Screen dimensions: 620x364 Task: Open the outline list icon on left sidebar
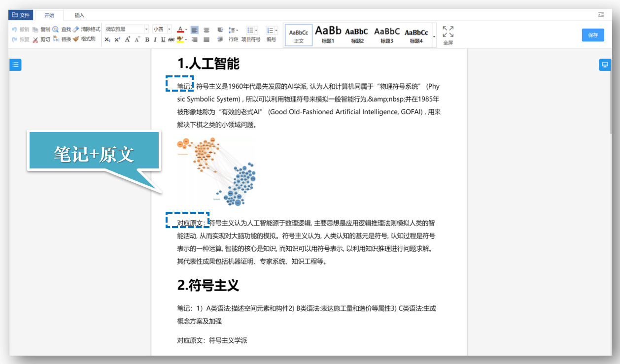[16, 65]
